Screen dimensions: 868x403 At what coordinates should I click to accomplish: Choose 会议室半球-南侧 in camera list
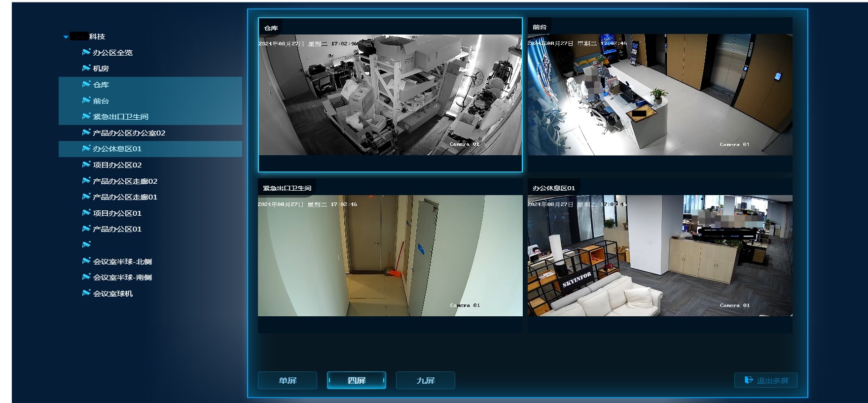(x=122, y=277)
